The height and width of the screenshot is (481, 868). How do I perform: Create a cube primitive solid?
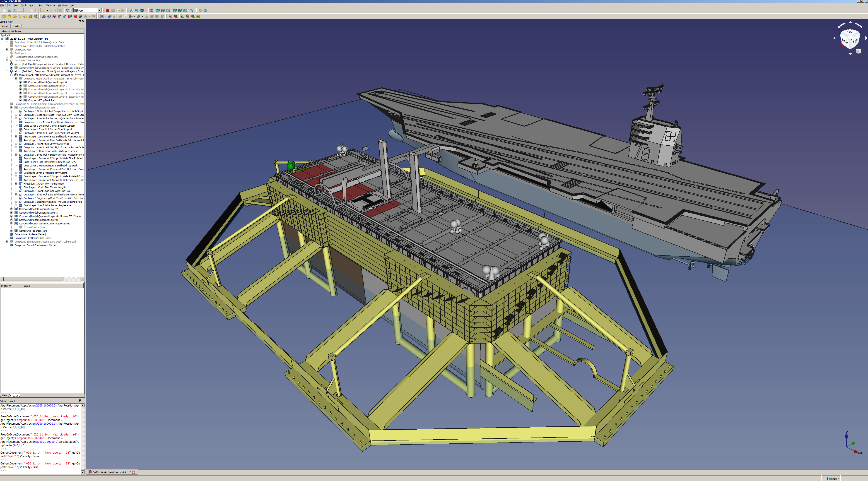(x=4, y=16)
